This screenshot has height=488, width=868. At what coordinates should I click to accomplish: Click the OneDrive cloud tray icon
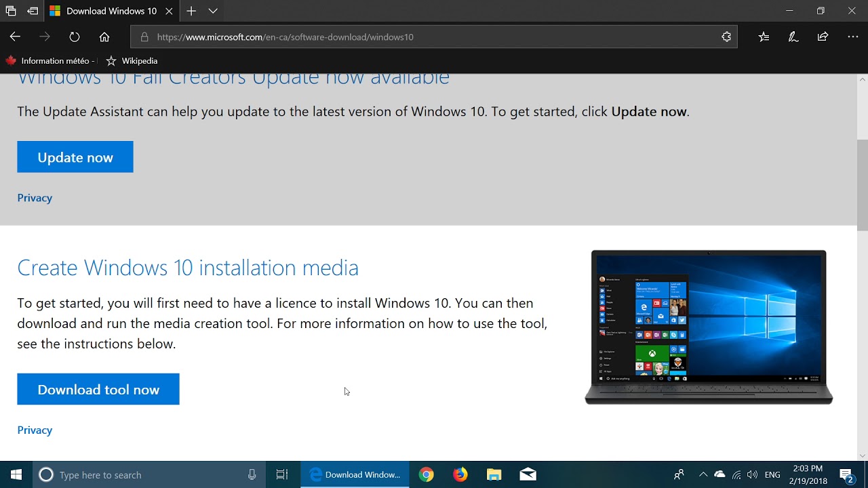719,474
